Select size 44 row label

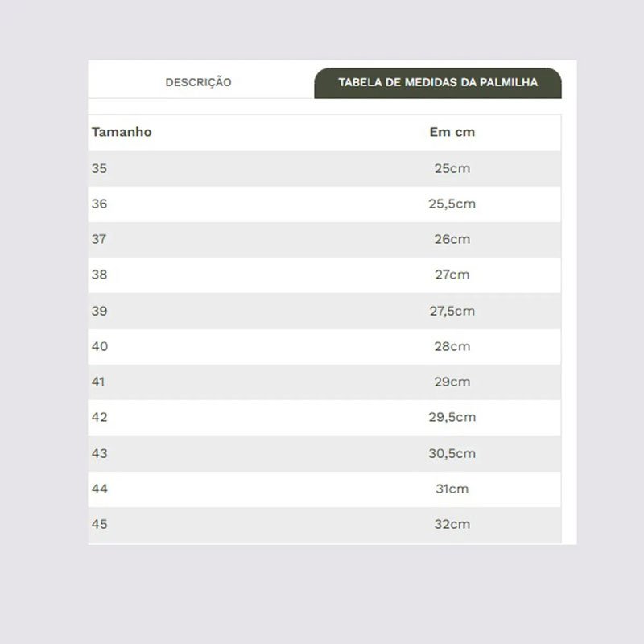[x=99, y=489]
